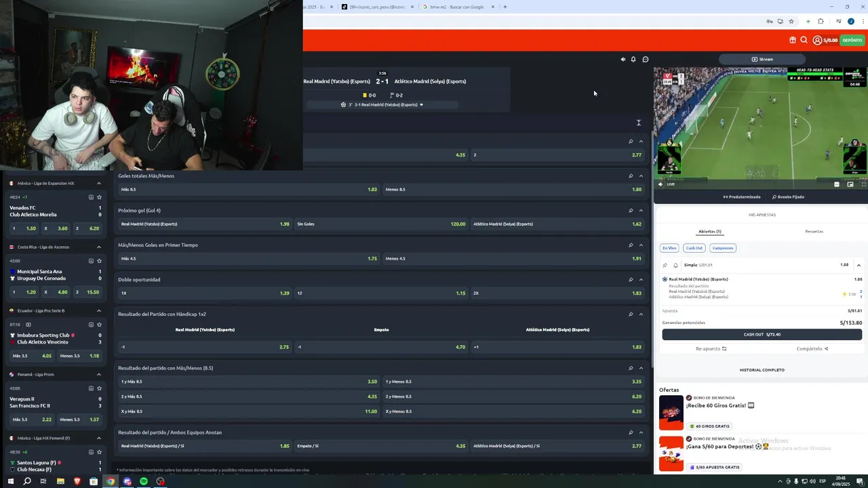Open statistics icon for Municipal Santa Ana match

point(91,261)
